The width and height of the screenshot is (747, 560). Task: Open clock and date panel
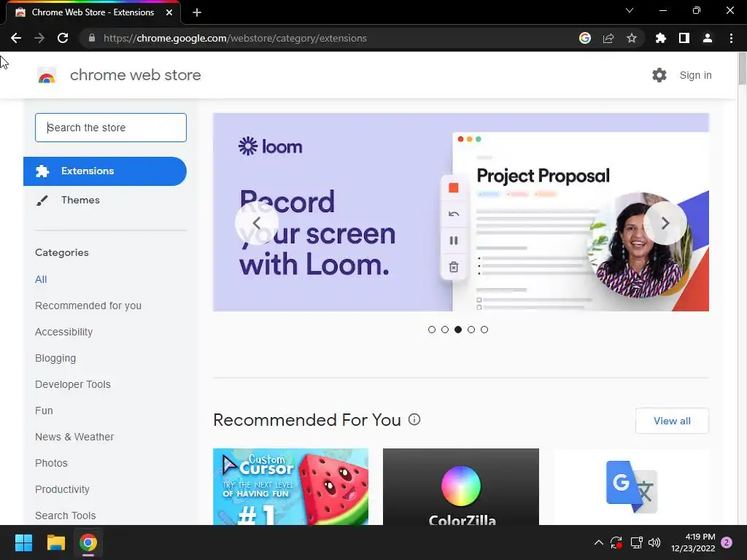[x=693, y=542]
